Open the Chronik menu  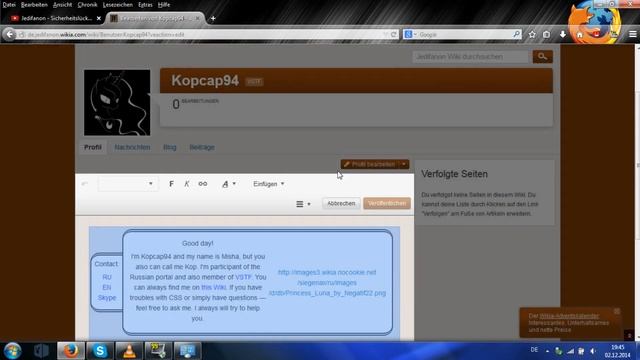pyautogui.click(x=87, y=5)
